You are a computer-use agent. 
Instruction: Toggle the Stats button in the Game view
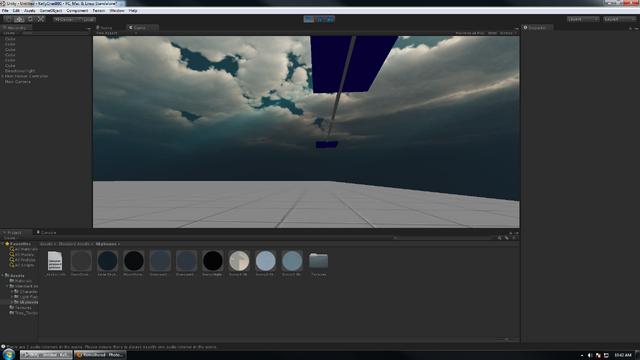click(492, 33)
